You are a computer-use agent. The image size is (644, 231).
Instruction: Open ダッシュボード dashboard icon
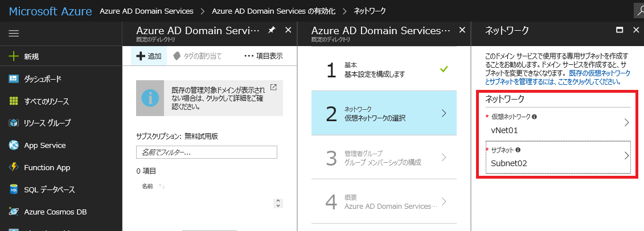14,79
